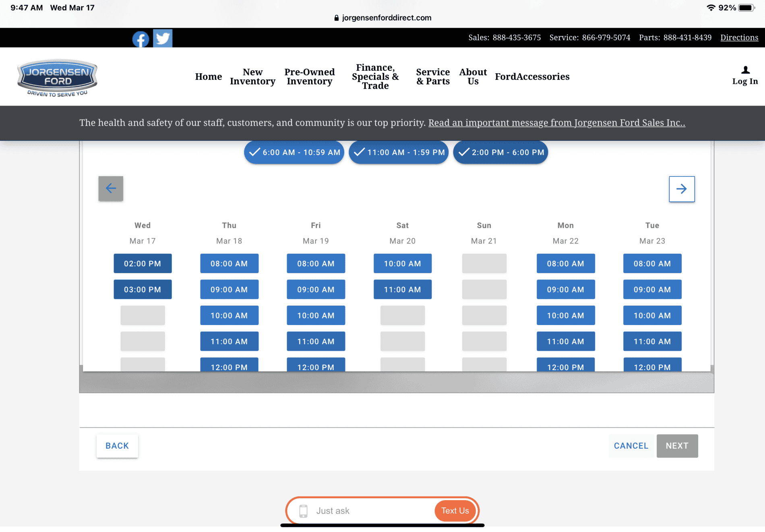Tap the Wi-Fi status icon
The width and height of the screenshot is (765, 532).
[x=711, y=8]
